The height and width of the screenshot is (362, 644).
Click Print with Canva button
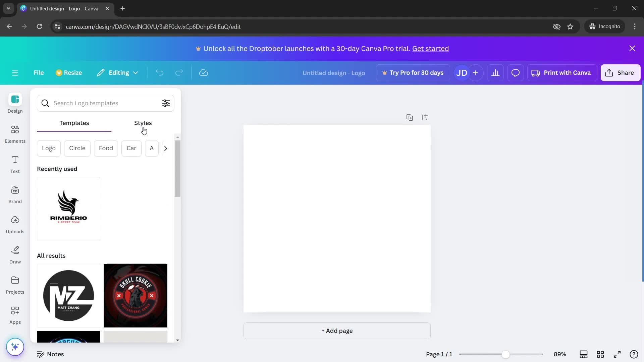pos(562,73)
